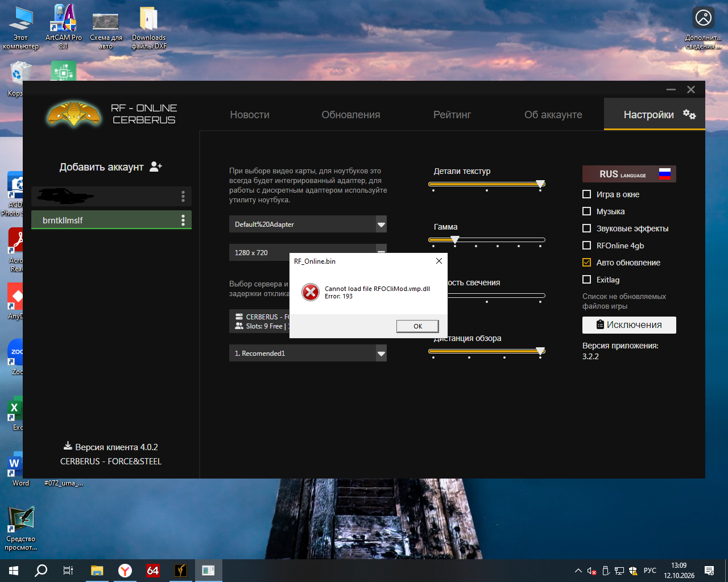Toggle the Музыка checkbox
The width and height of the screenshot is (728, 582).
click(x=587, y=211)
